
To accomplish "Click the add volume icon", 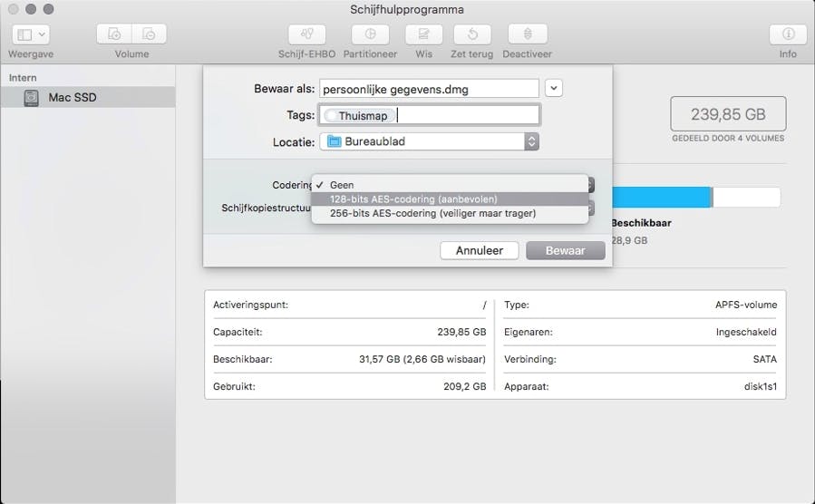I will (114, 34).
